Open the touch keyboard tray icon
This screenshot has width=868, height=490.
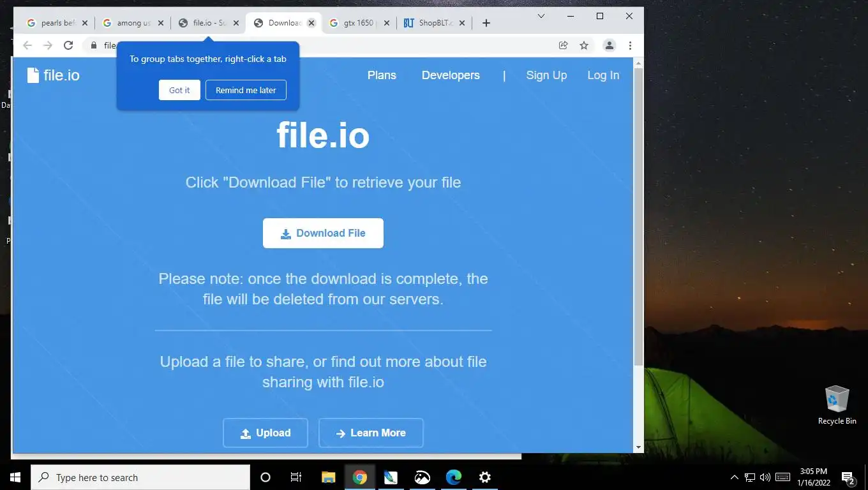coord(782,477)
